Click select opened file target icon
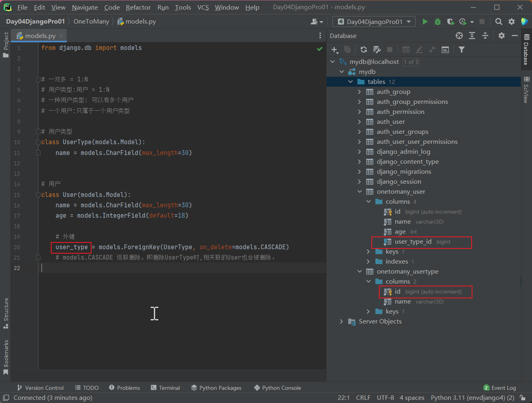The height and width of the screenshot is (403, 532). point(459,36)
